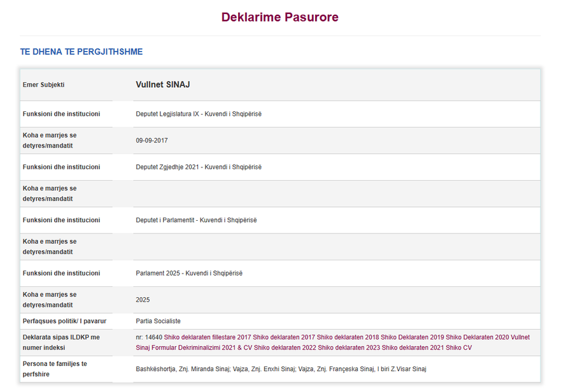Open the Shiko Deklaraten 2019 link
This screenshot has width=573, height=392.
(412, 337)
